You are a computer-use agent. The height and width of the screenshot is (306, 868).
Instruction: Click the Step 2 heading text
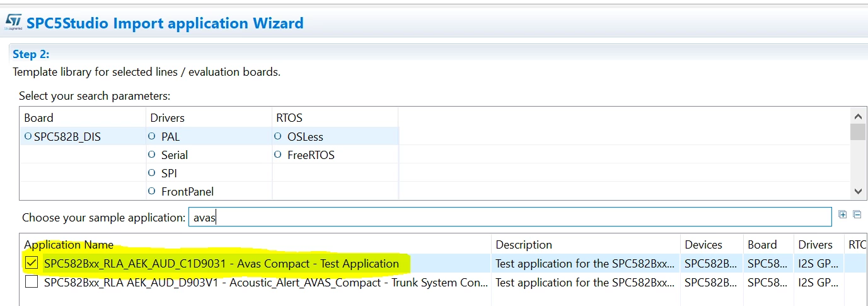tap(31, 54)
